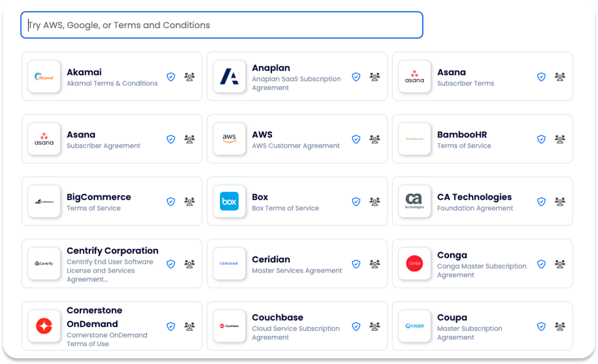598x364 pixels.
Task: Open Coupa Master Subscription Agreement
Action: tap(470, 333)
